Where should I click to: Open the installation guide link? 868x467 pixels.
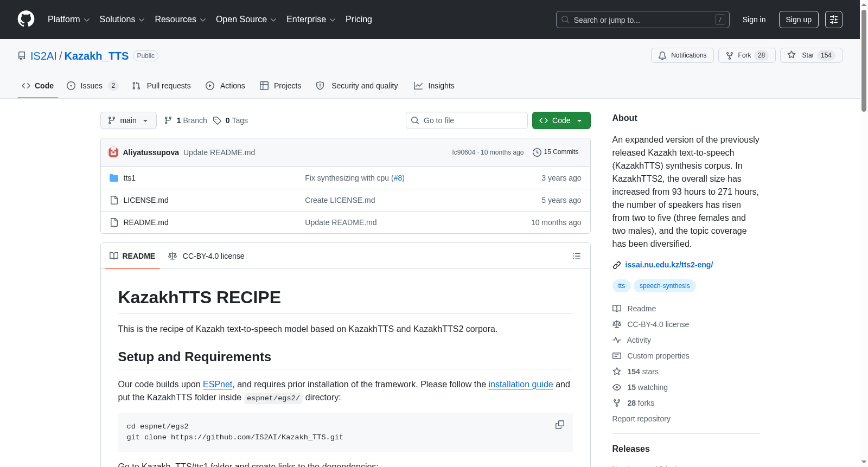tap(521, 385)
